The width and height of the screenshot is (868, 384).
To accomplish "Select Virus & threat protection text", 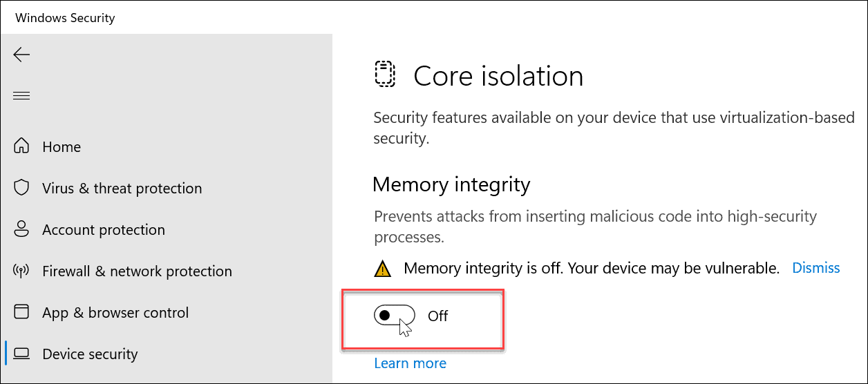I will tap(122, 189).
